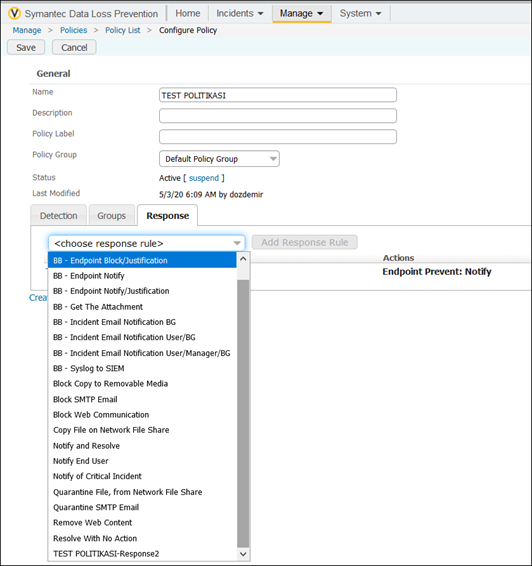Viewport: 532px width, 566px height.
Task: Switch to the Detection tab
Action: click(x=58, y=215)
